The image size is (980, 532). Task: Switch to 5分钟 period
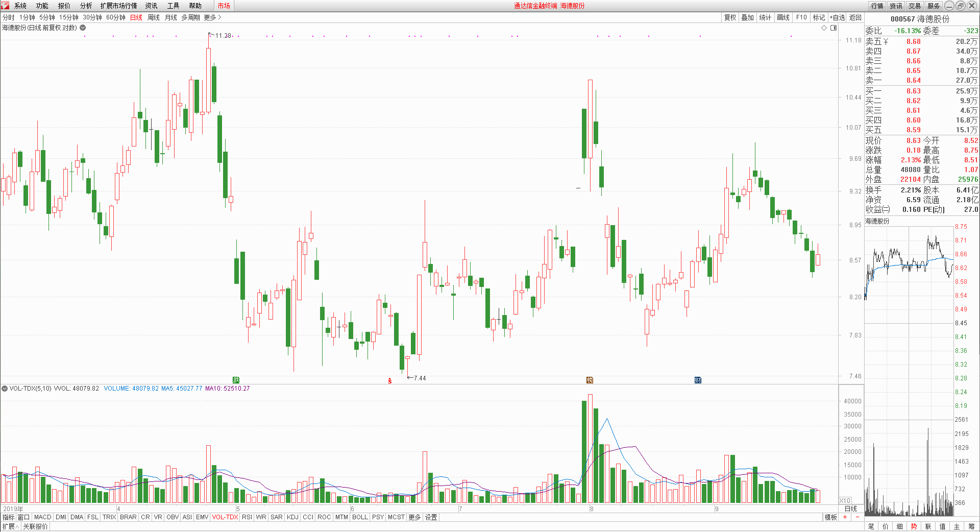[x=47, y=17]
